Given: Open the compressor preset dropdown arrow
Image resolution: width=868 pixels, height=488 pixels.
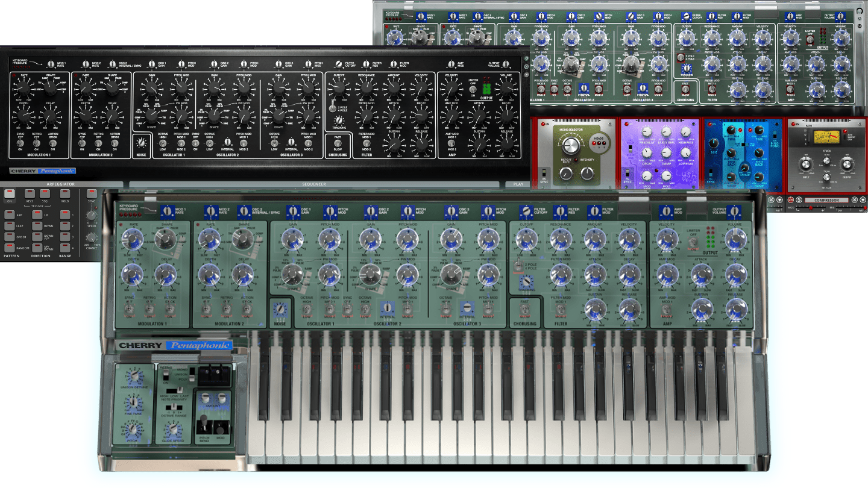Looking at the screenshot, I should point(863,199).
